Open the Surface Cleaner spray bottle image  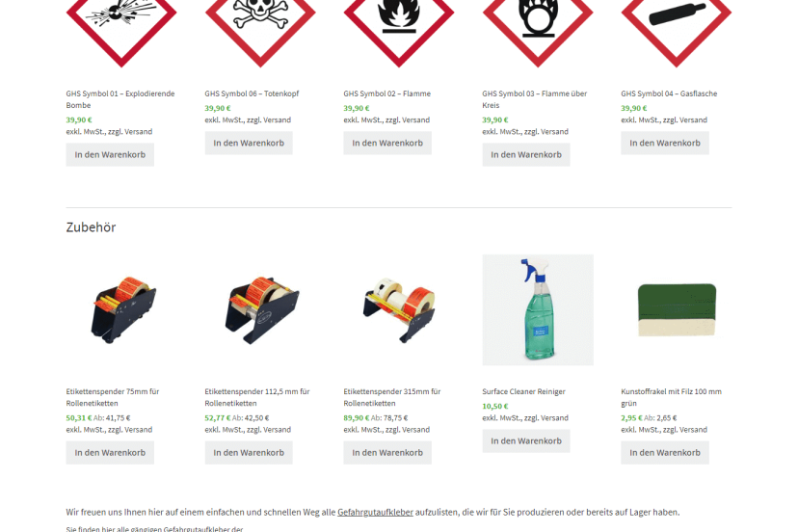pos(538,310)
